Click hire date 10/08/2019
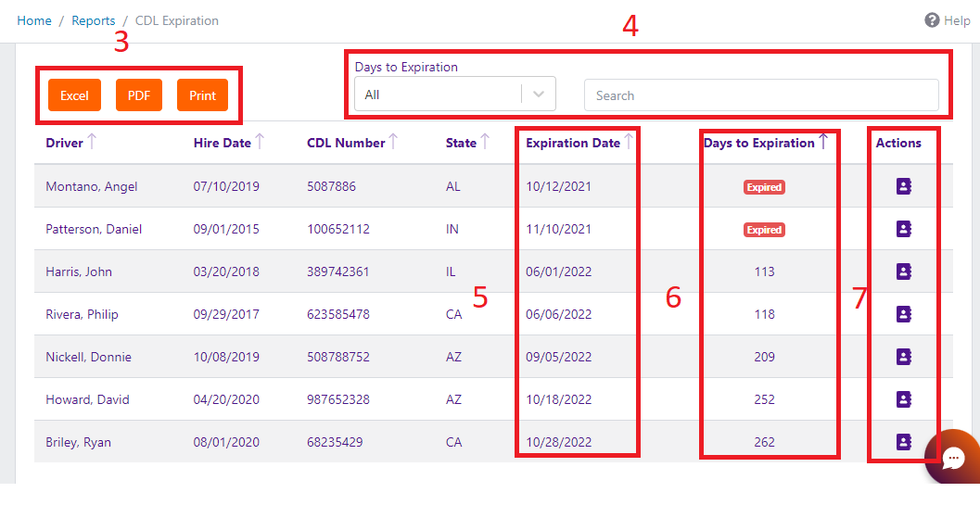Image resolution: width=980 pixels, height=505 pixels. tap(226, 357)
